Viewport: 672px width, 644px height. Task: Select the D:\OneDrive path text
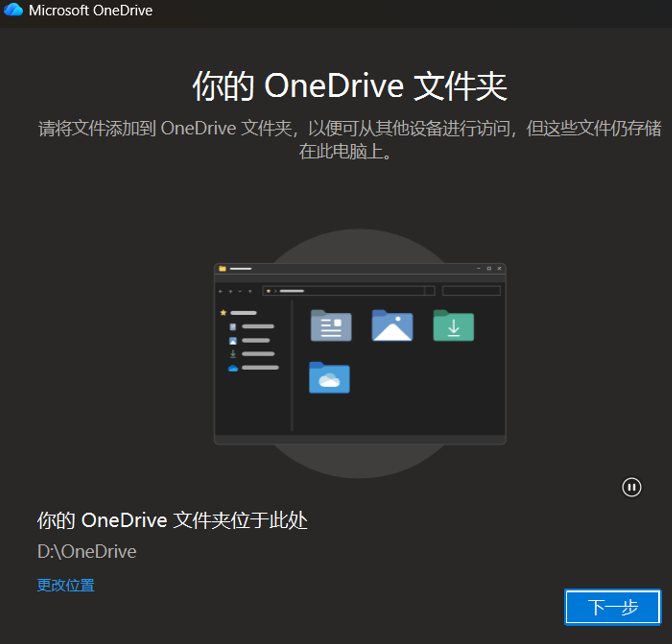(x=87, y=551)
